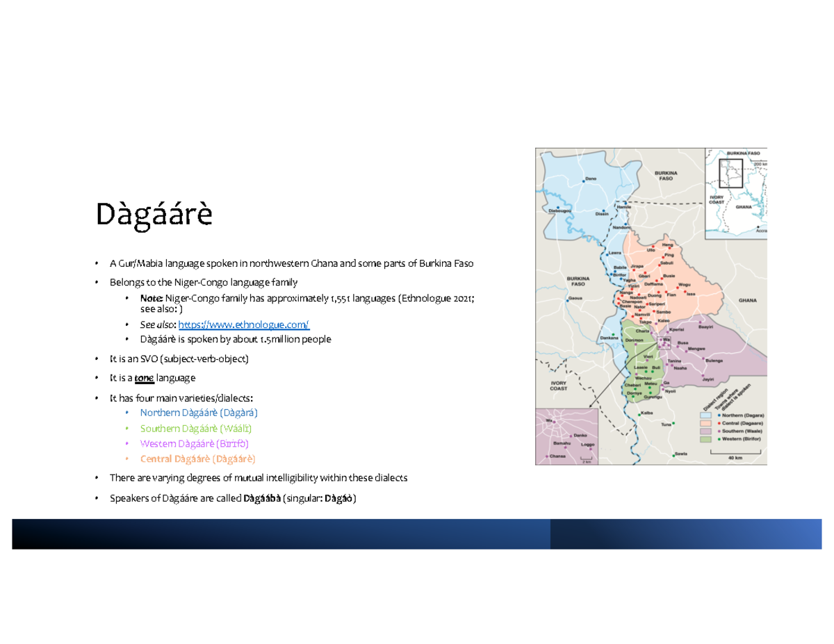Click the underlined word tone in the bullet
Image resolution: width=834 pixels, height=644 pixels.
[x=144, y=377]
